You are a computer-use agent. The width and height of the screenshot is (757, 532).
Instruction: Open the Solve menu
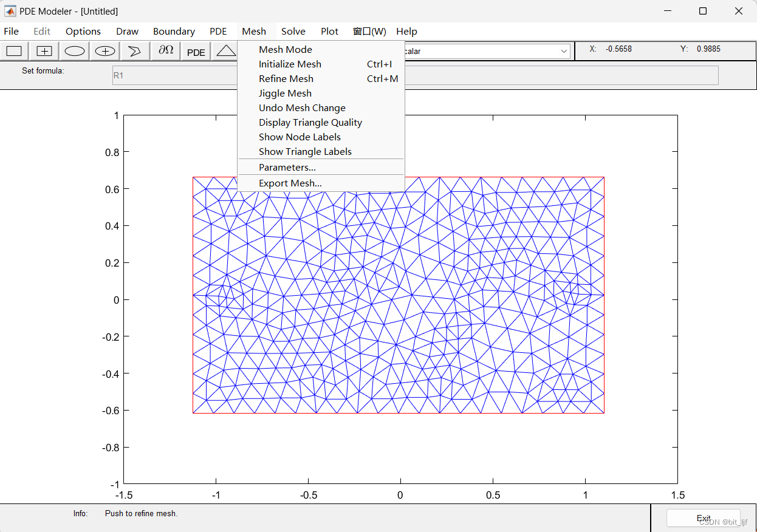point(293,31)
